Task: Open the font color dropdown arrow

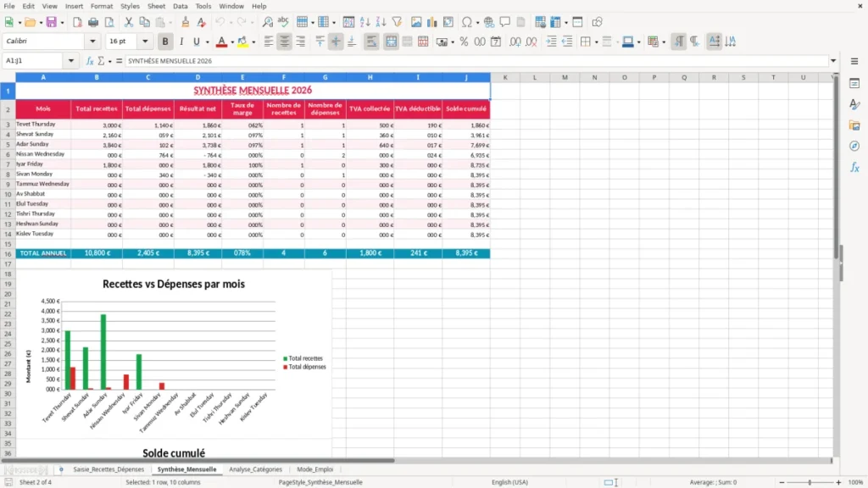Action: 232,42
